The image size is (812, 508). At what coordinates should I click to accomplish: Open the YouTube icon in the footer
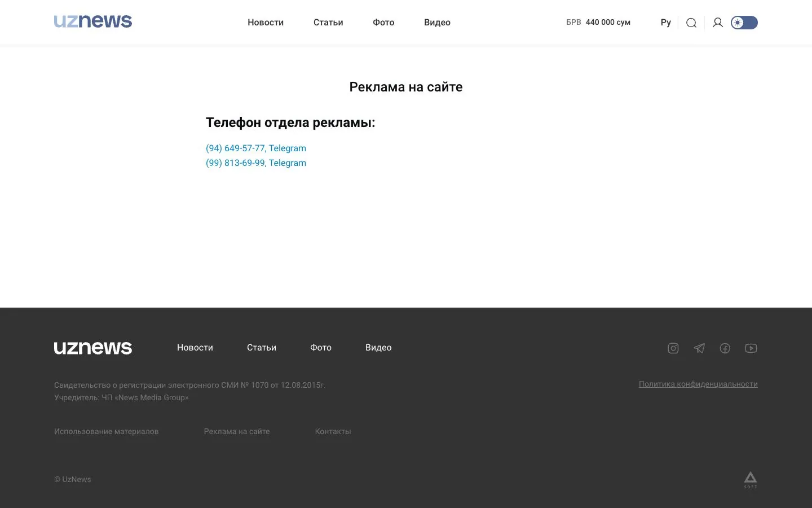tap(751, 348)
